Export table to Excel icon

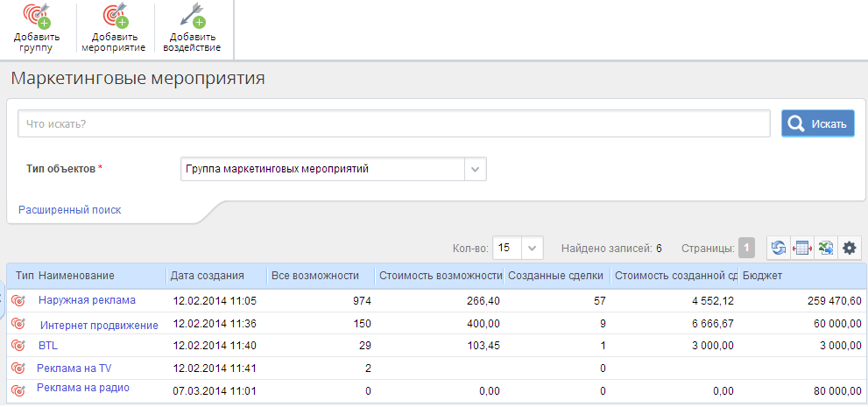coord(826,249)
